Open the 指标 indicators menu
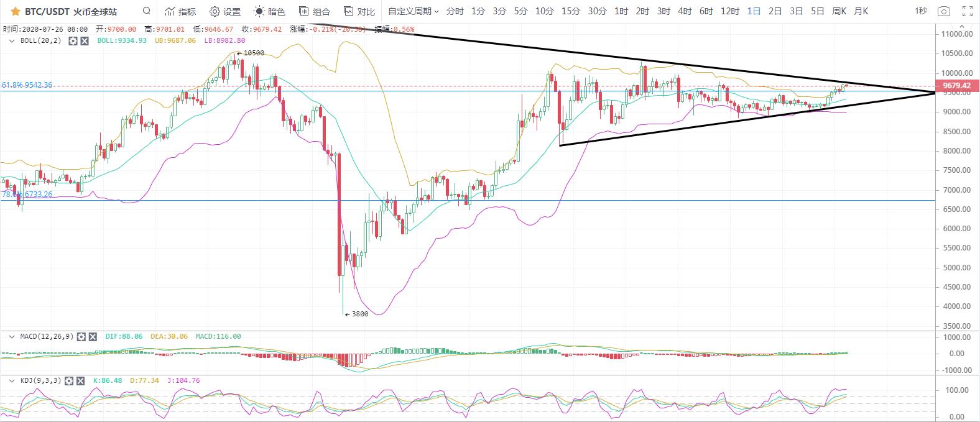The width and height of the screenshot is (980, 422). click(x=180, y=11)
